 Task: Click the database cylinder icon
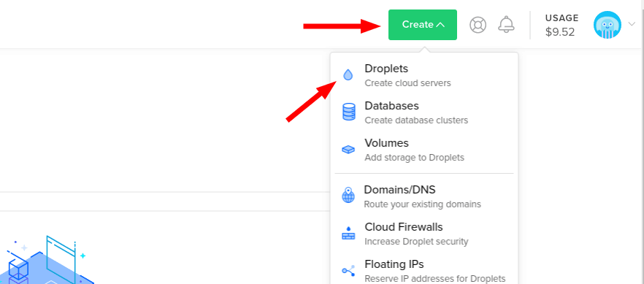(349, 112)
